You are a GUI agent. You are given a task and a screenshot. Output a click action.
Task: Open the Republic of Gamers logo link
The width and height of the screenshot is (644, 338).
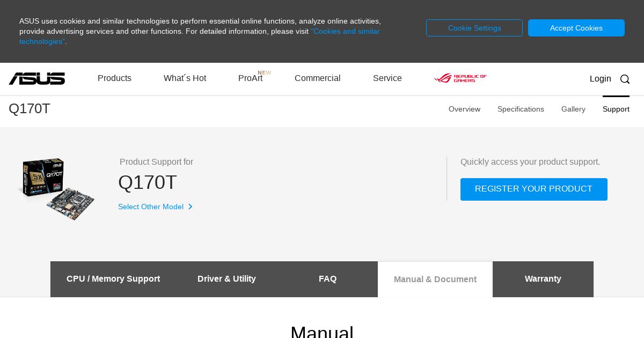[460, 78]
